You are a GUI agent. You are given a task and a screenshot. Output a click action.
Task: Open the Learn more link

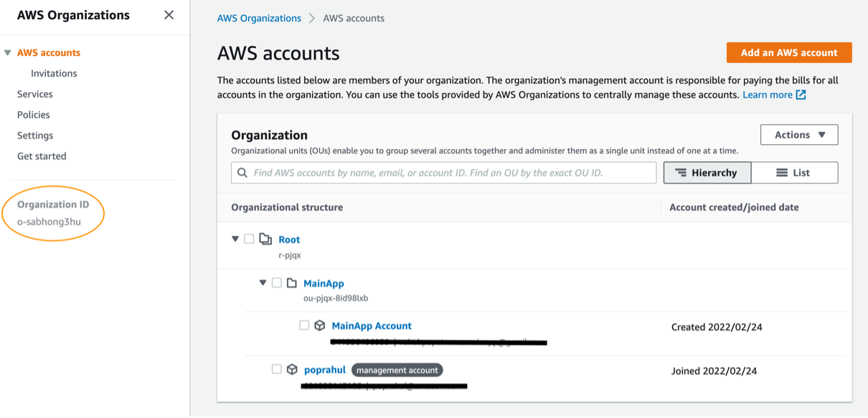[768, 95]
